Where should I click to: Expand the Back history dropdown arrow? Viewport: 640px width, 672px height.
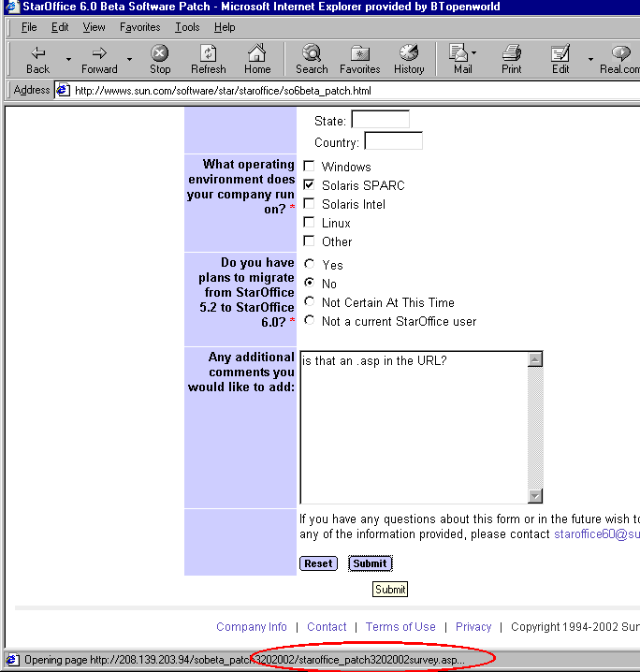[x=68, y=59]
